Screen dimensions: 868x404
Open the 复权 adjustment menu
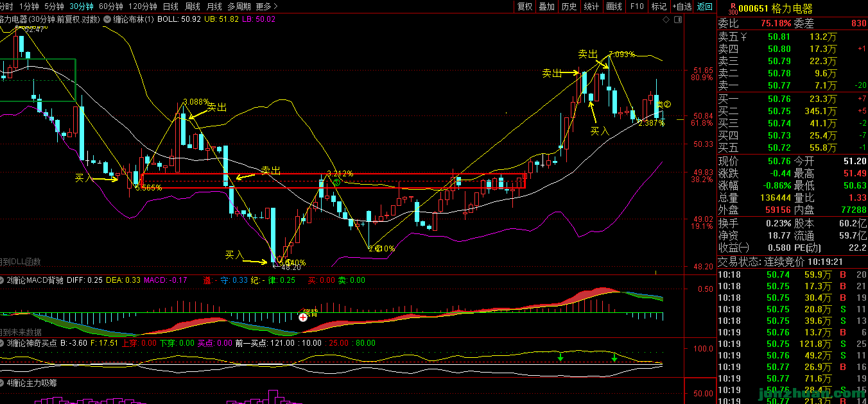(525, 6)
